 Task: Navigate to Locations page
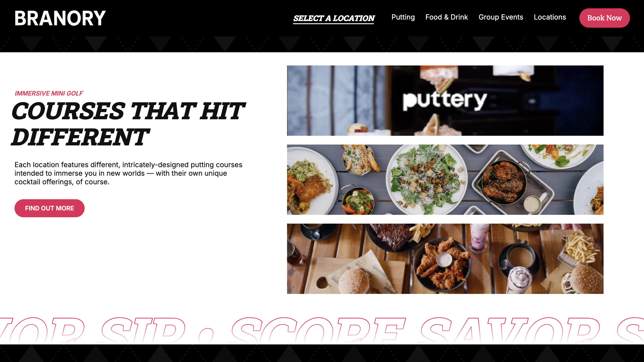[550, 17]
